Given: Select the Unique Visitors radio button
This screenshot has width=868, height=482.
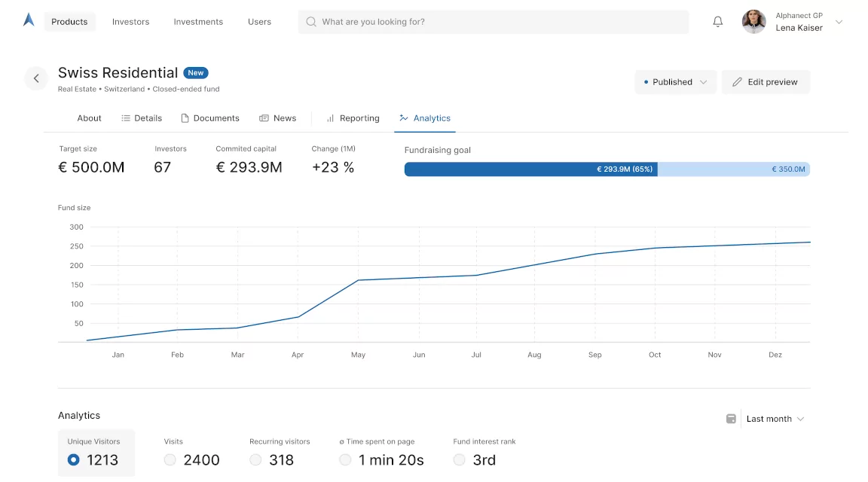Looking at the screenshot, I should [74, 460].
